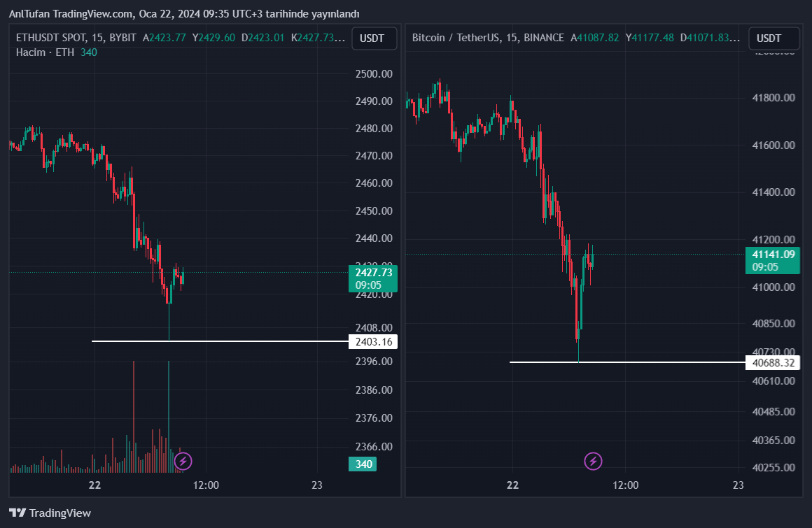This screenshot has width=812, height=528.
Task: Click the 12:00 time label on ETH chart
Action: tap(206, 485)
